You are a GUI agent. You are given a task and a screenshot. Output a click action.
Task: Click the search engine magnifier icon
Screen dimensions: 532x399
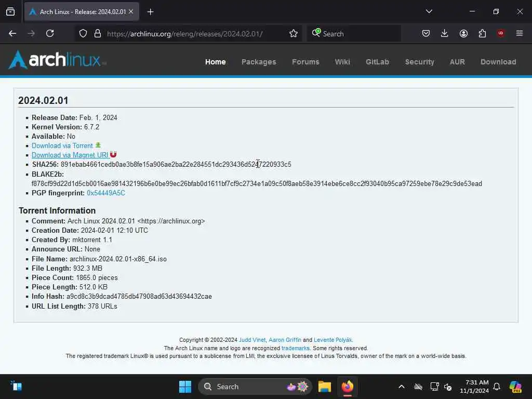tap(316, 33)
